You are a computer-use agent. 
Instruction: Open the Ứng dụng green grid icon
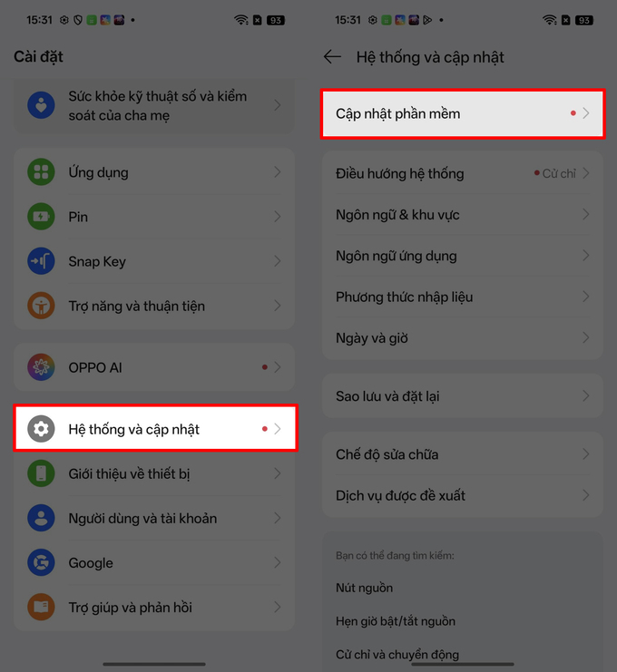tap(41, 172)
